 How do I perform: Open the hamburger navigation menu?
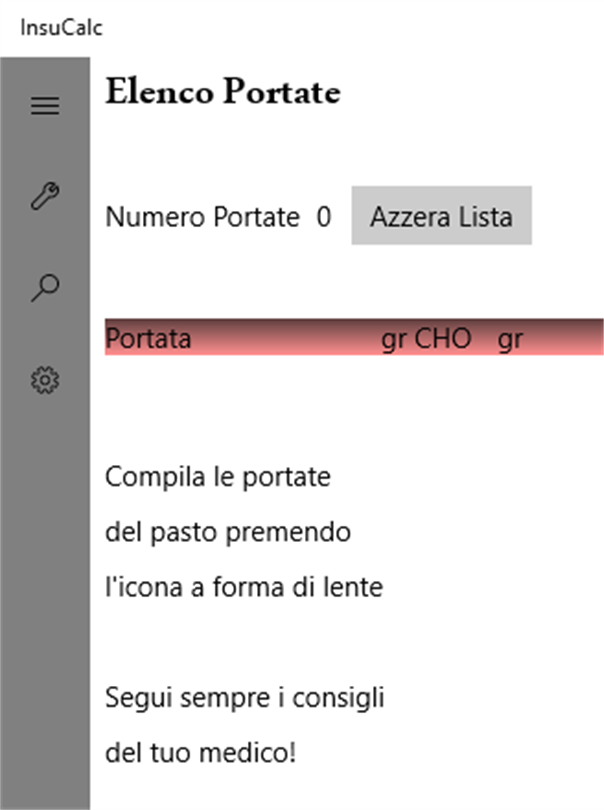pyautogui.click(x=45, y=107)
